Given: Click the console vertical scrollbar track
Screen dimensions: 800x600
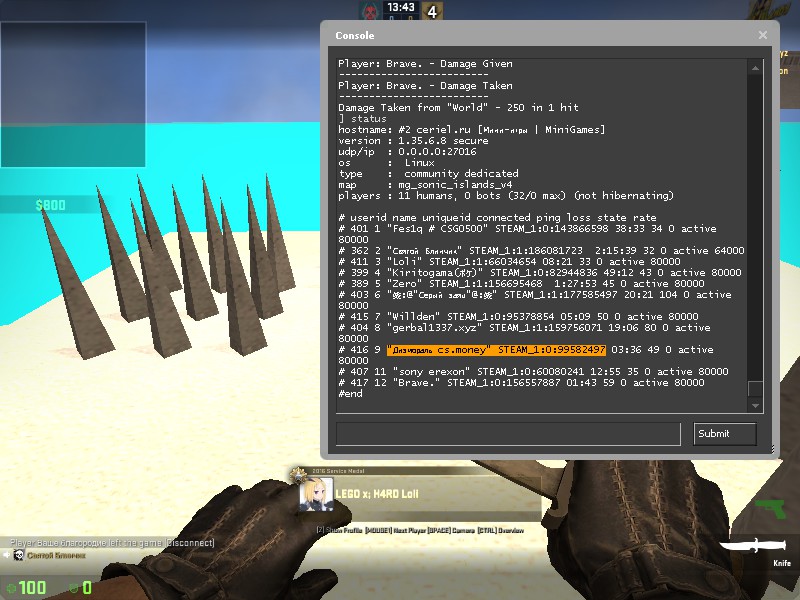Looking at the screenshot, I should [x=753, y=230].
